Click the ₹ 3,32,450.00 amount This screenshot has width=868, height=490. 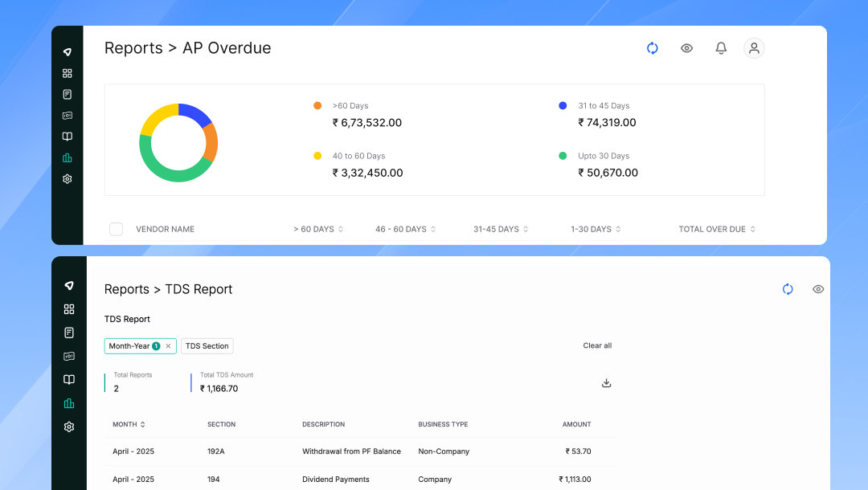point(367,173)
